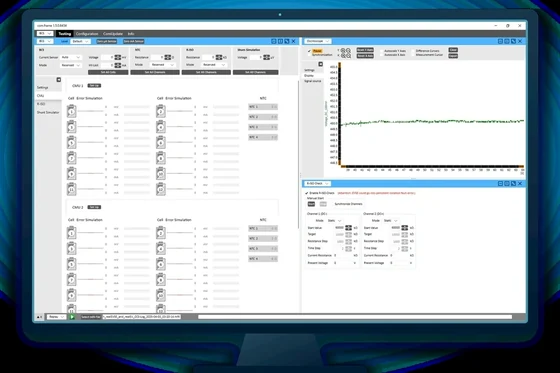Click the CMU 2 Set Up button
The height and width of the screenshot is (373, 560).
pyautogui.click(x=94, y=207)
